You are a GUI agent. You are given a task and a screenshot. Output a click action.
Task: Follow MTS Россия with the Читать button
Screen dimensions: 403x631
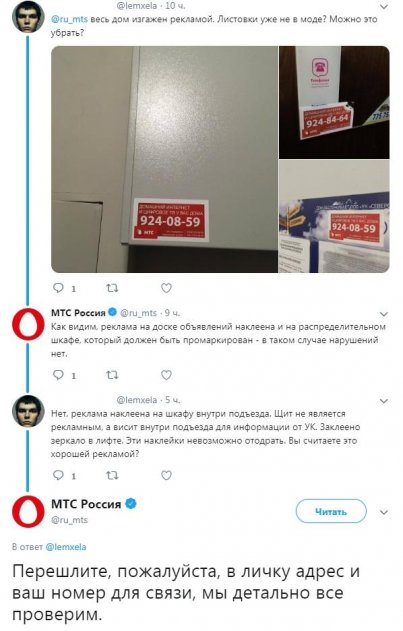(331, 512)
